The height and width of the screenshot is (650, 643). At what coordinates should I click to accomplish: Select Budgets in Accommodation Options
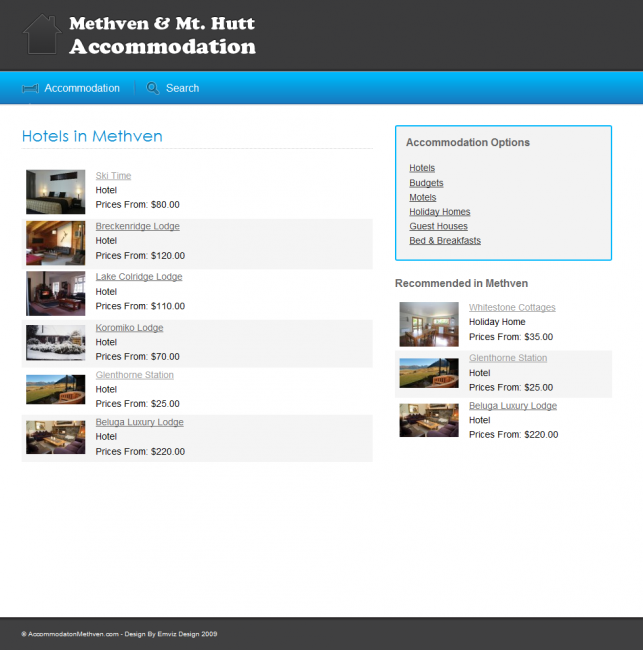point(426,183)
